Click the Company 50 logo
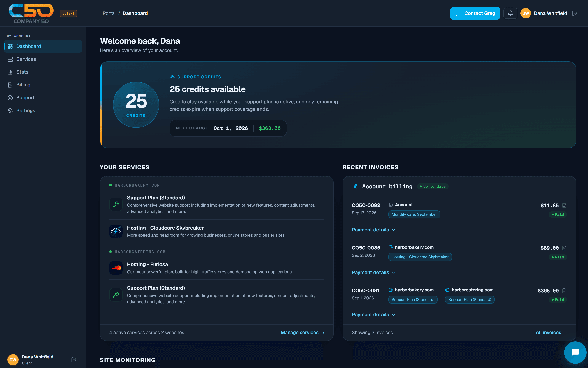Screen dimensions: 588x368 (x=31, y=13)
